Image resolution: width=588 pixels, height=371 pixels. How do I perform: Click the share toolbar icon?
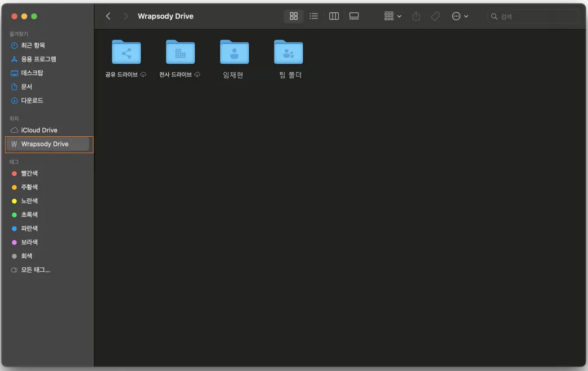coord(416,16)
